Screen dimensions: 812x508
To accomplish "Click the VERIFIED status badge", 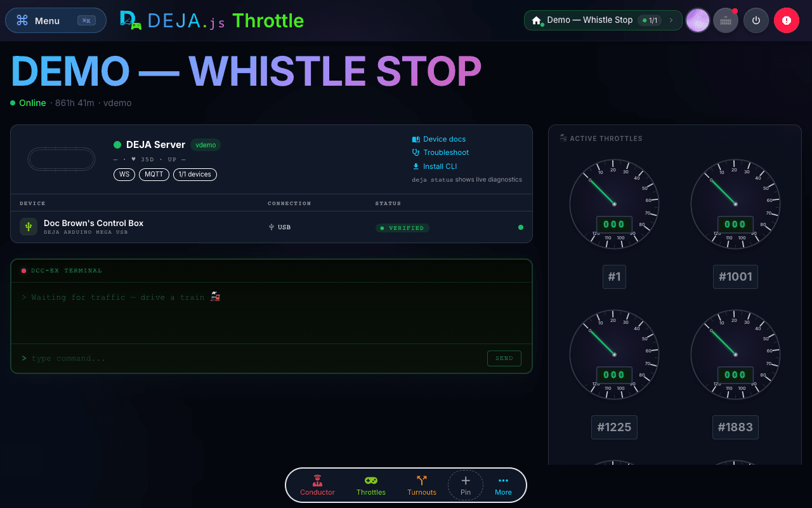I will click(402, 227).
